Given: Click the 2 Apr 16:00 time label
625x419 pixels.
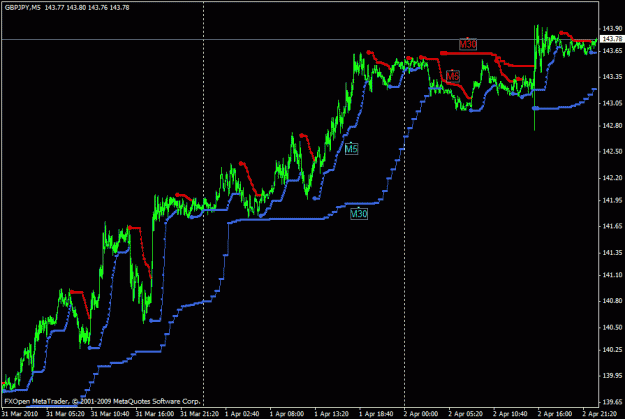Looking at the screenshot, I should 555,414.
